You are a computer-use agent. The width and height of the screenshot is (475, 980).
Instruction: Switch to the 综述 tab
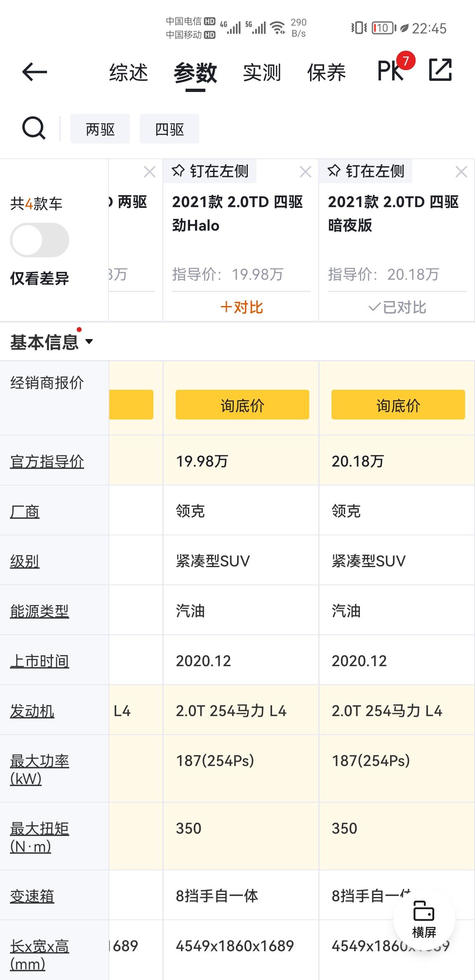coord(129,73)
